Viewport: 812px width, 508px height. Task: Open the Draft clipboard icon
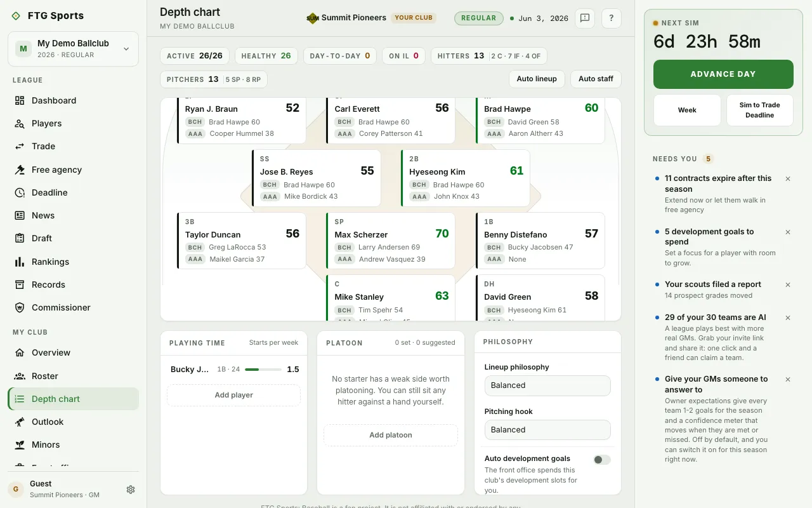click(20, 238)
